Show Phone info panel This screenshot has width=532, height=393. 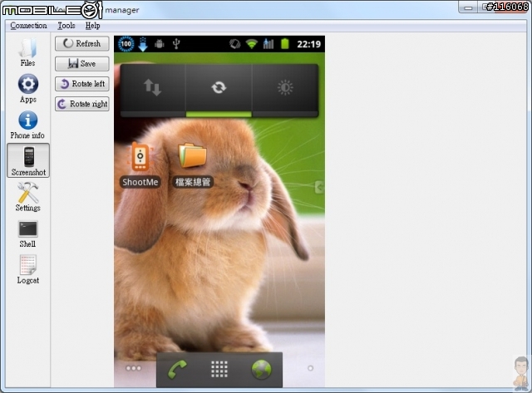pyautogui.click(x=27, y=125)
